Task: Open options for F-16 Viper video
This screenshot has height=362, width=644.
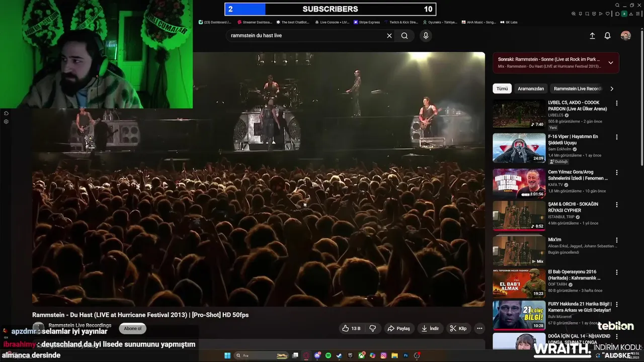Action: point(617,137)
